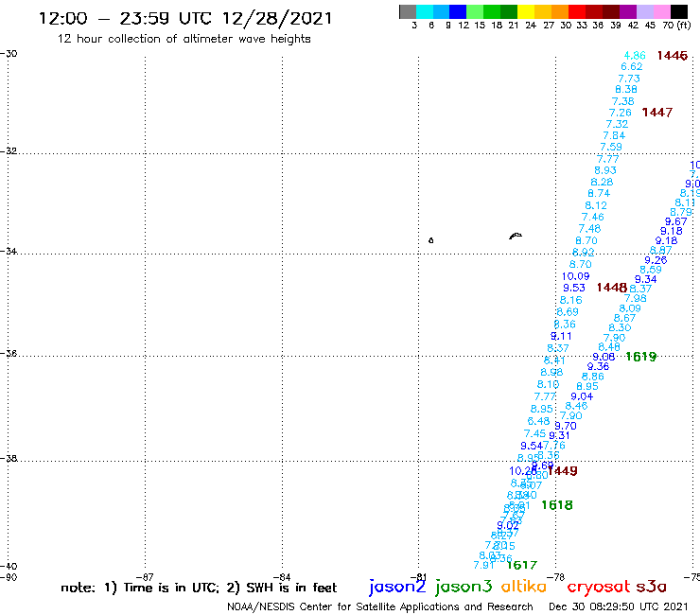Click the cryosat satellite label
This screenshot has height=615, width=700.
point(598,587)
